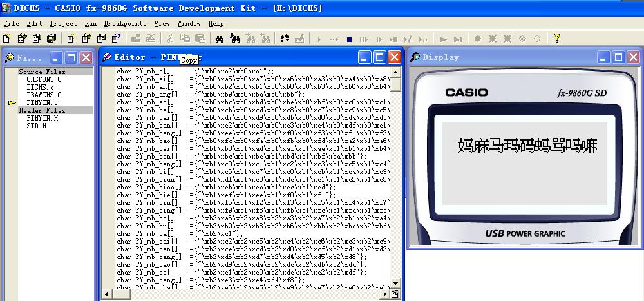The width and height of the screenshot is (644, 301).
Task: Open the Project menu
Action: click(x=63, y=23)
